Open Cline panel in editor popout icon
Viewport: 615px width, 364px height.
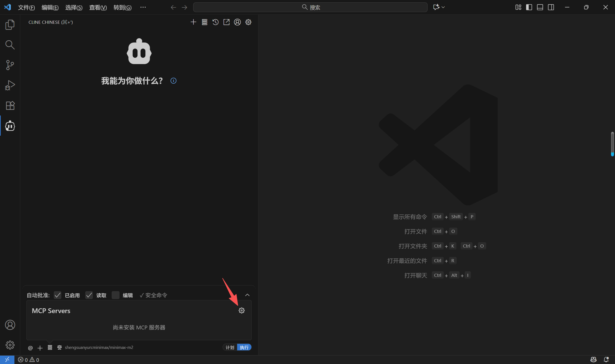click(x=226, y=22)
